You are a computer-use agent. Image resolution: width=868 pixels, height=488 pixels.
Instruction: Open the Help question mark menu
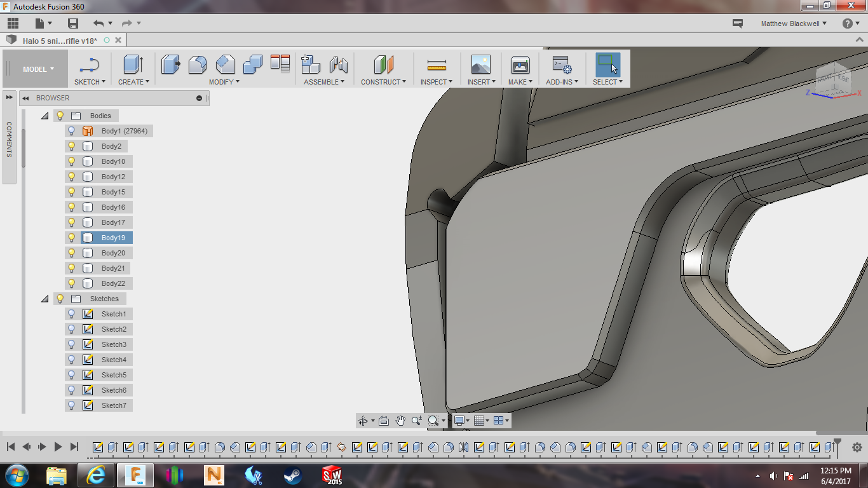(x=851, y=24)
